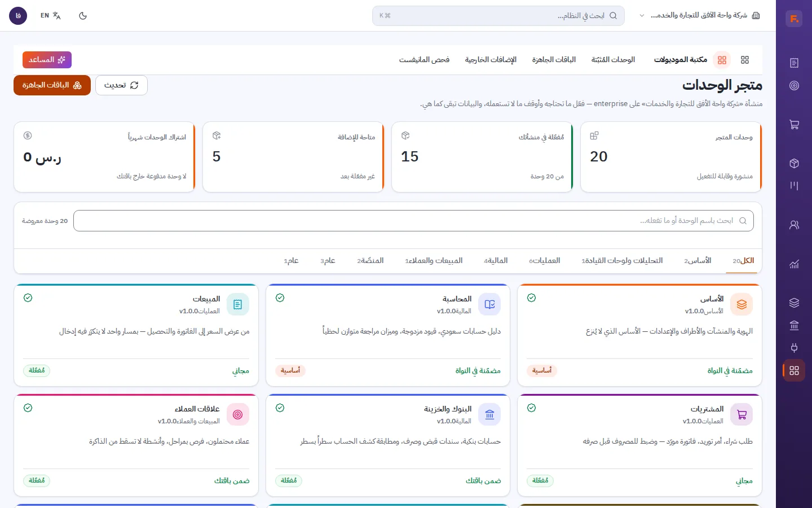
Task: Open the plug icon in sidebar
Action: 794,348
